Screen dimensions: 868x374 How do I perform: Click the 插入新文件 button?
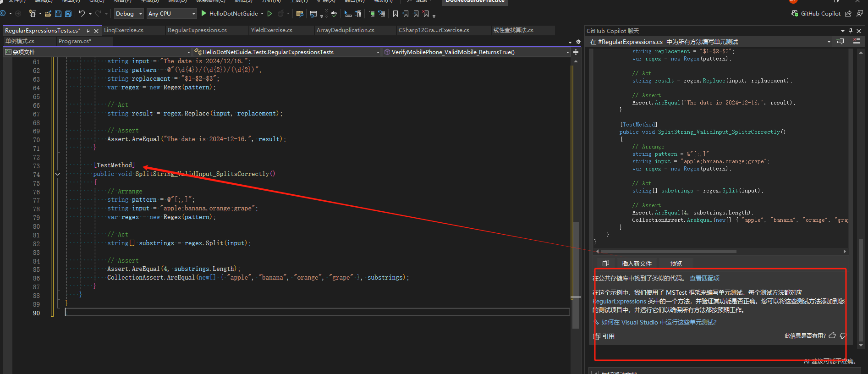(636, 264)
